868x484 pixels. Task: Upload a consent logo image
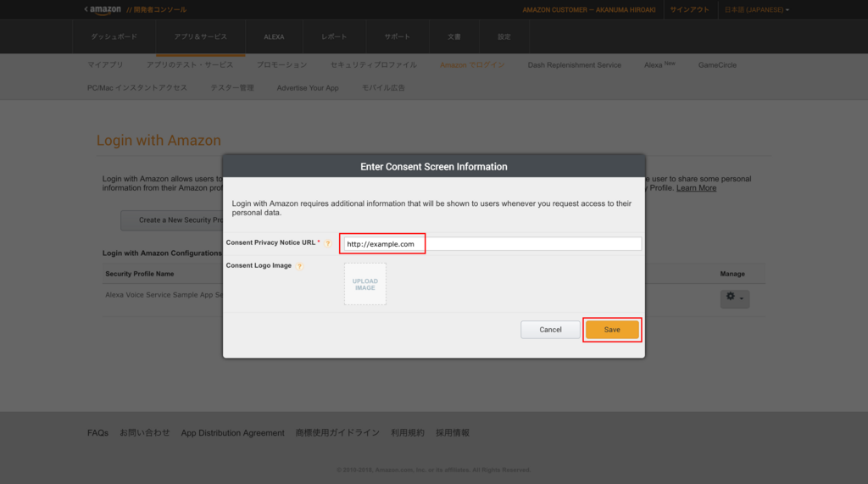pos(364,284)
